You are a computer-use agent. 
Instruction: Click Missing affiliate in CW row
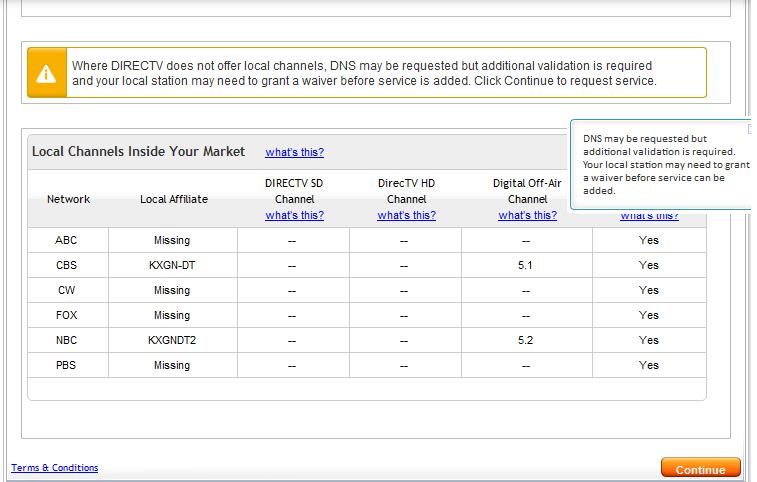[x=172, y=290]
